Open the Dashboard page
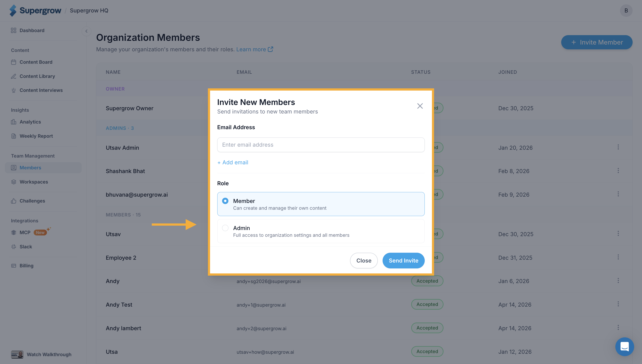Screen dimensions: 642x364 coord(28,30)
